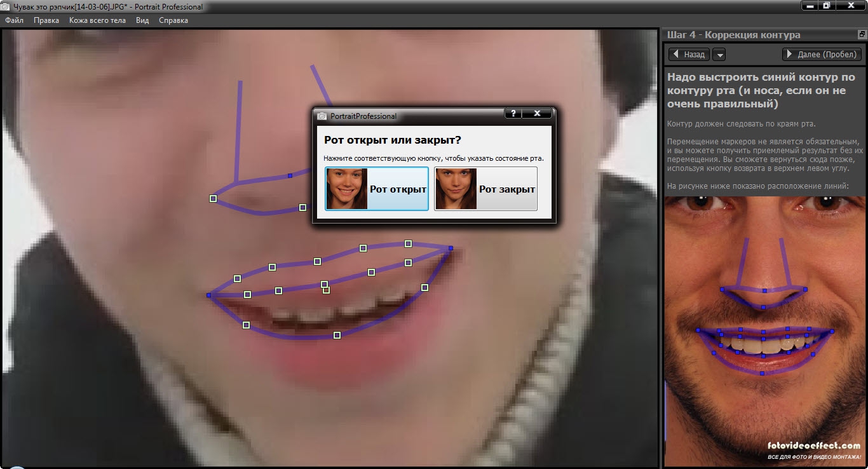Select the blue marker at left mouth corner
Viewport: 868px width, 469px height.
point(208,295)
